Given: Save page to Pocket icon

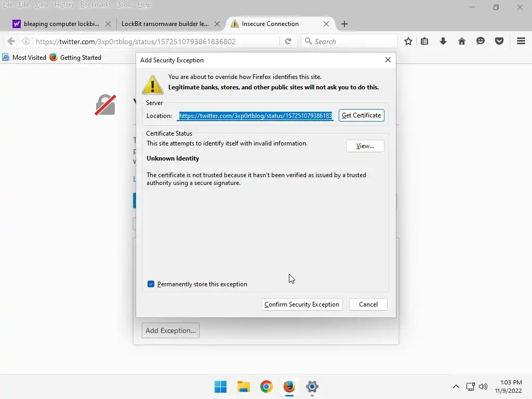Looking at the screenshot, I should point(499,42).
